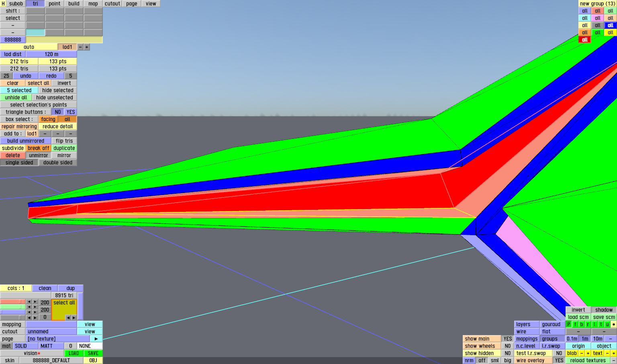Change the add to lod1 target
Screen dimensions: 617x364
32,134
